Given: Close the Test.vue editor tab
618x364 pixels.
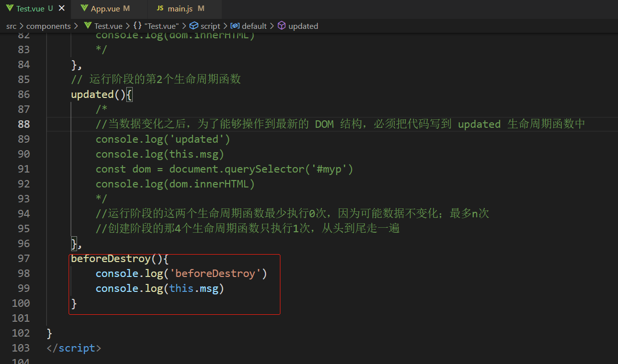Looking at the screenshot, I should pyautogui.click(x=62, y=8).
